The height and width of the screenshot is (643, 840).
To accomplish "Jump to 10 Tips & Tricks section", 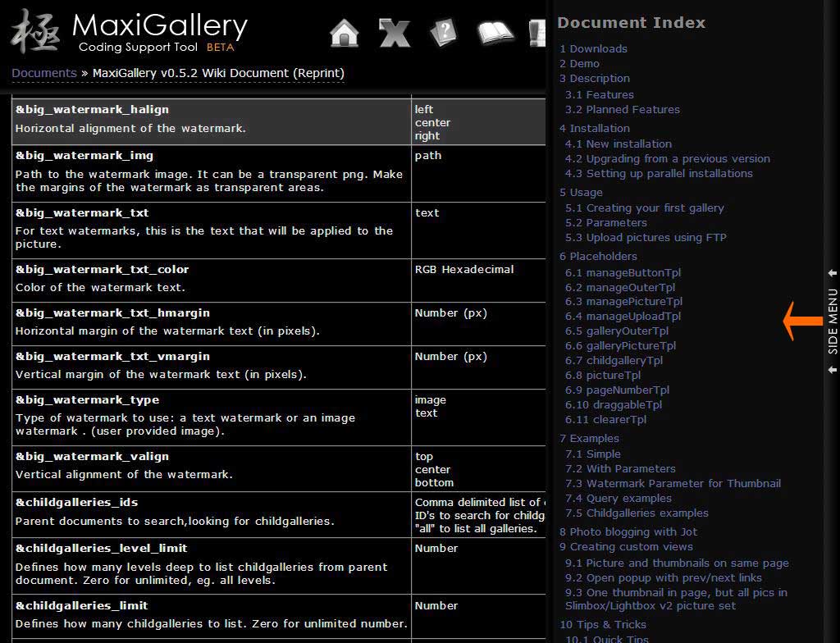I will 603,625.
